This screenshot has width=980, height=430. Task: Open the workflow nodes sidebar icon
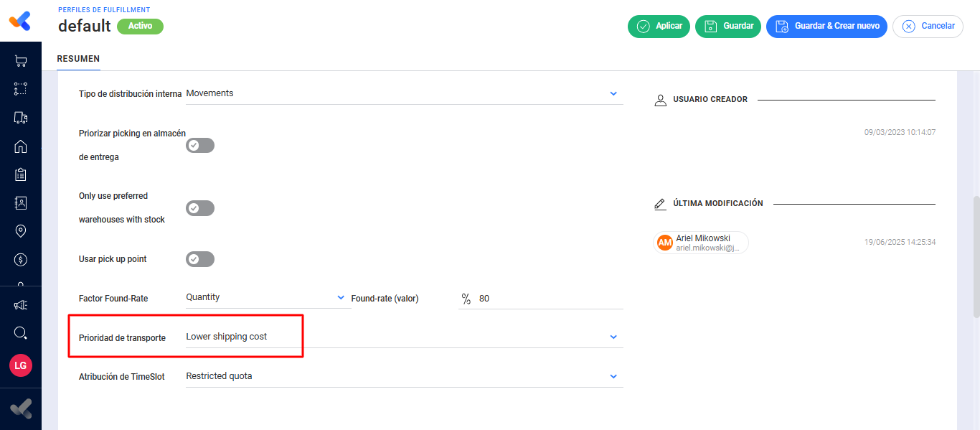21,89
